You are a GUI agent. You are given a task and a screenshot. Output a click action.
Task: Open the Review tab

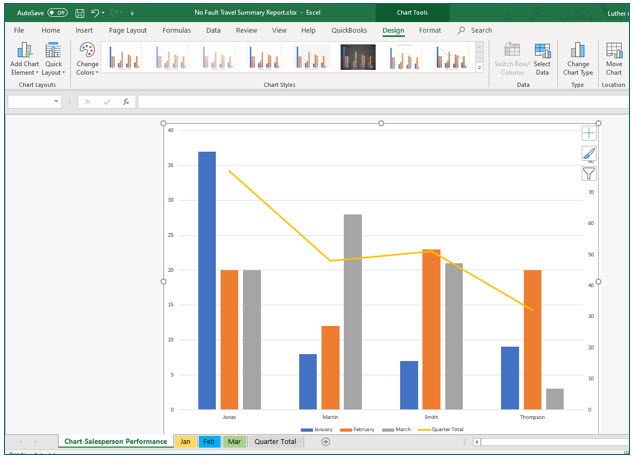click(246, 30)
